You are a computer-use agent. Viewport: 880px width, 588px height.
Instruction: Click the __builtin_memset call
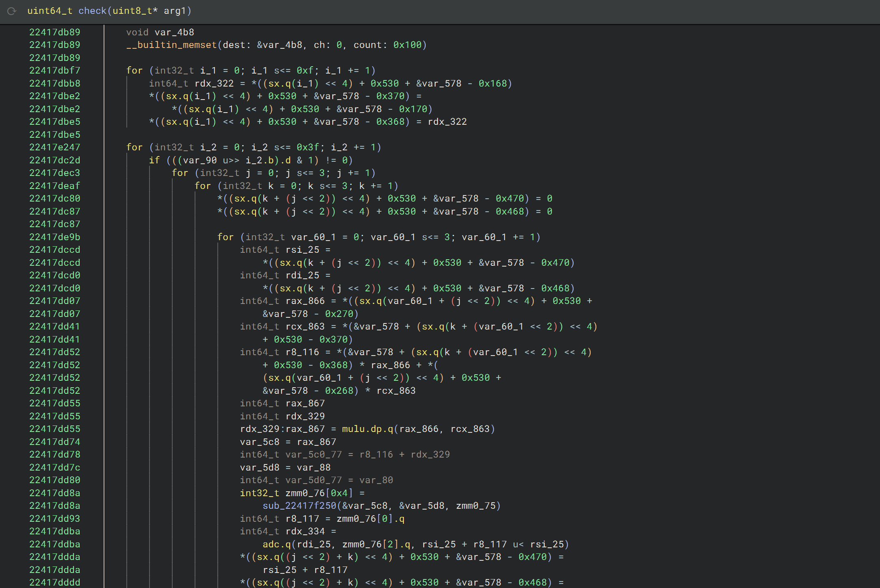(171, 45)
